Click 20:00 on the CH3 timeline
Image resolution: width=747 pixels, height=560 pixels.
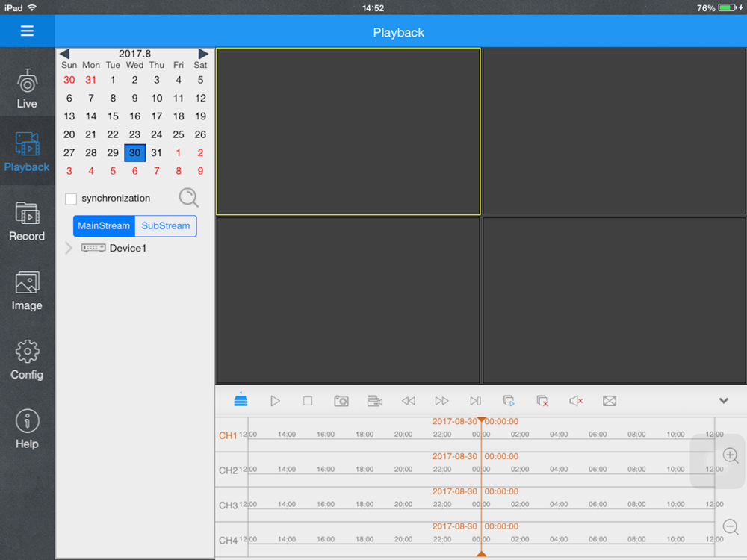point(403,504)
